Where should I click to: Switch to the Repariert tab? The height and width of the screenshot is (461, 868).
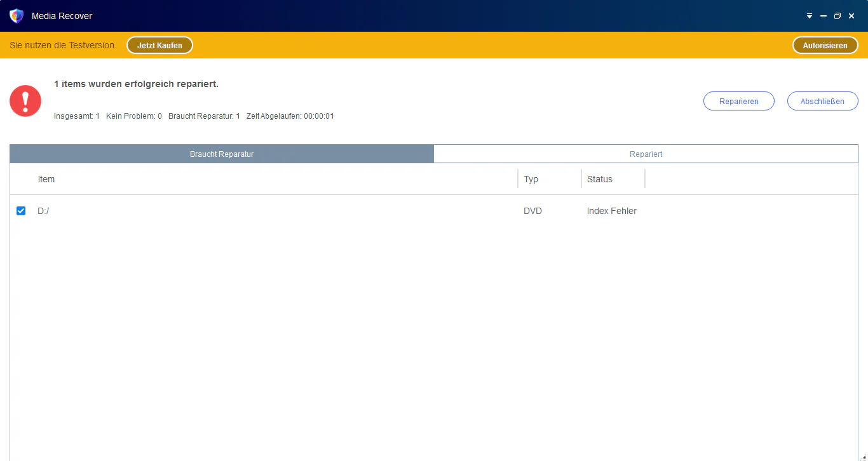[x=646, y=154]
